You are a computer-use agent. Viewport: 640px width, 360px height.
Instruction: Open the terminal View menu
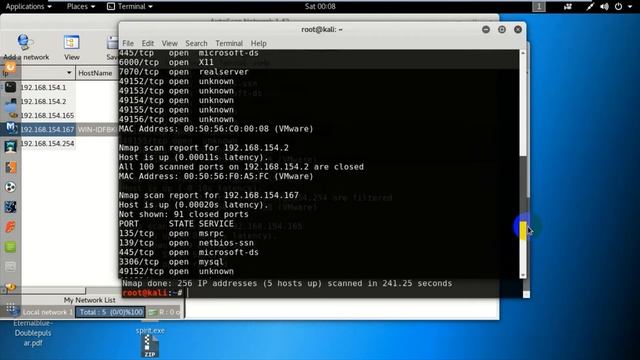[169, 43]
